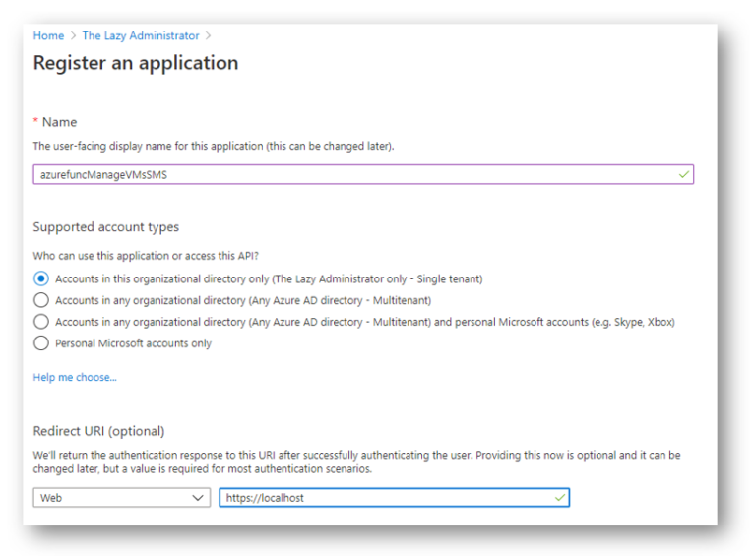Open The Lazy Administrator breadcrumb link

click(141, 36)
